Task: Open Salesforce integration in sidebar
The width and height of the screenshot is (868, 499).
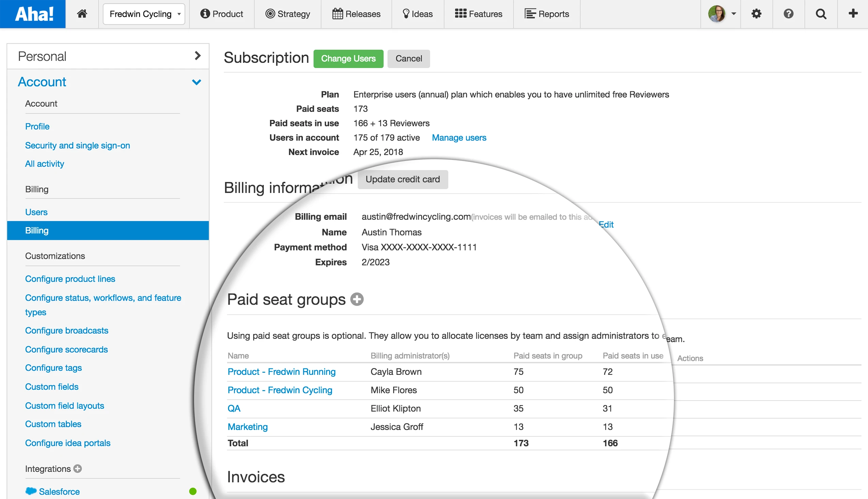Action: click(x=59, y=492)
